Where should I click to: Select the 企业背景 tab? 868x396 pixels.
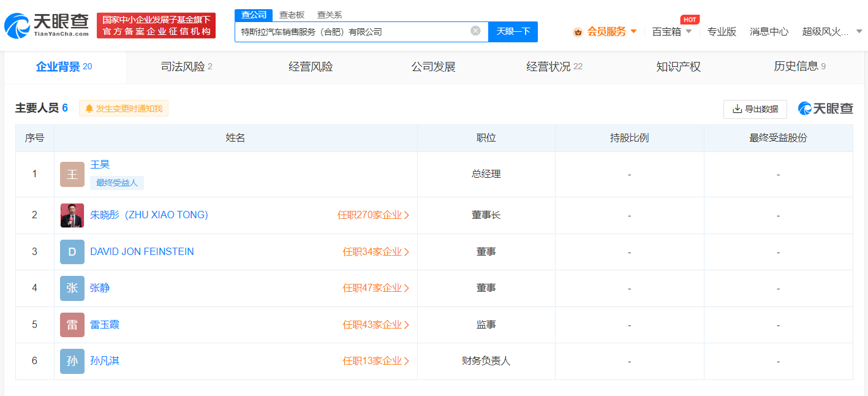(x=64, y=67)
